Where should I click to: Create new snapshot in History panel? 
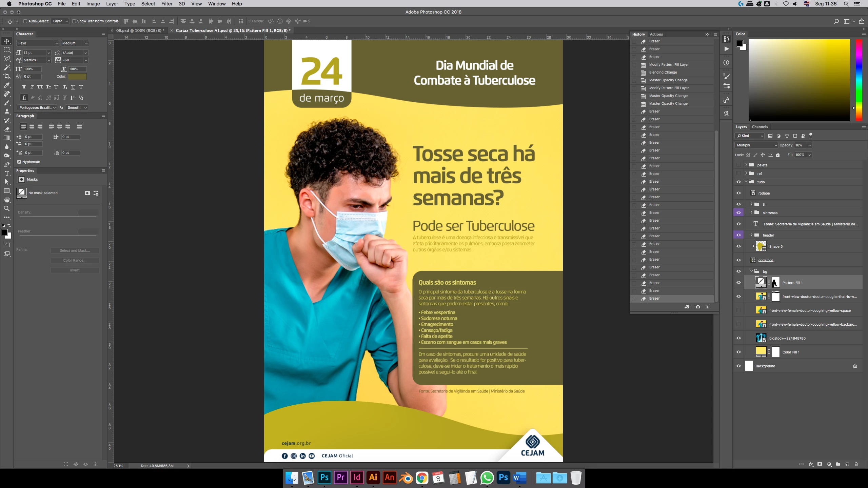coord(698,307)
